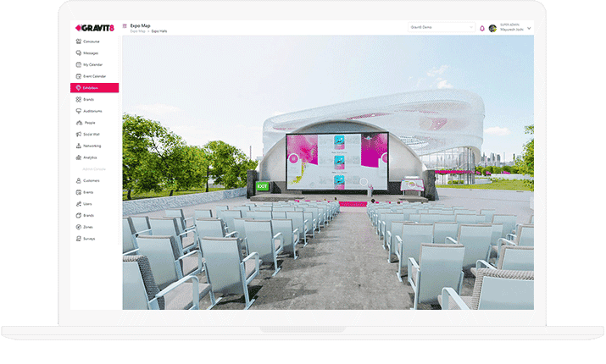Viewport: 606px width, 364px height.
Task: Go to People in the sidebar
Action: click(89, 123)
